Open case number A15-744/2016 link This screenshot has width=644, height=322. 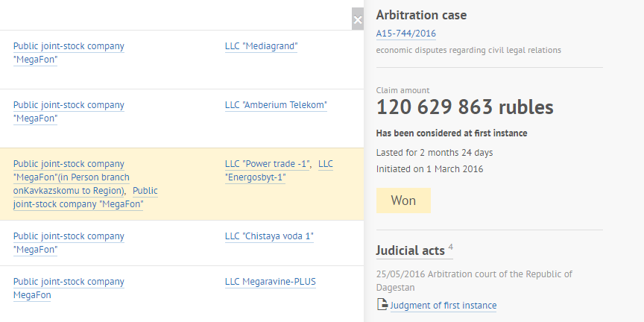point(405,34)
